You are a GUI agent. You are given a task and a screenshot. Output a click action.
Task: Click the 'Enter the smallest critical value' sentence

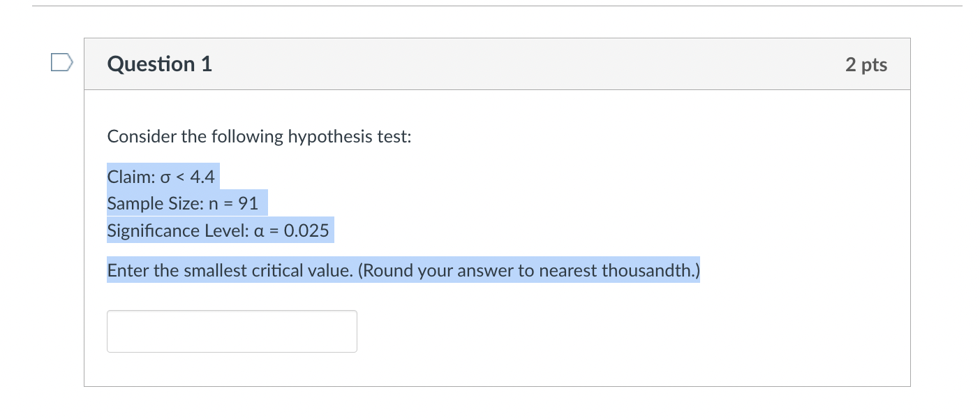click(x=403, y=270)
